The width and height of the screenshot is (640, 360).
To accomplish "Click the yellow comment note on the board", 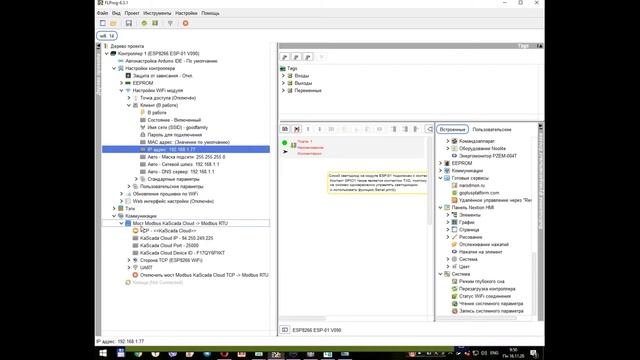I will 378,182.
